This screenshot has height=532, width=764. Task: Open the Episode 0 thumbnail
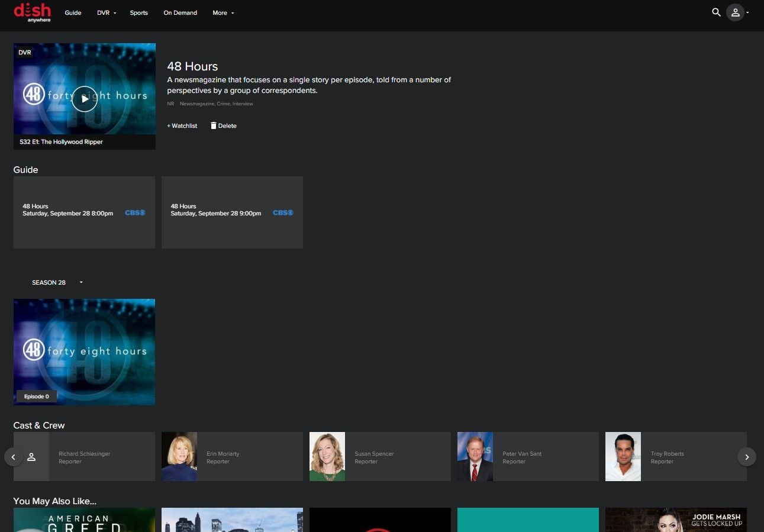click(84, 352)
